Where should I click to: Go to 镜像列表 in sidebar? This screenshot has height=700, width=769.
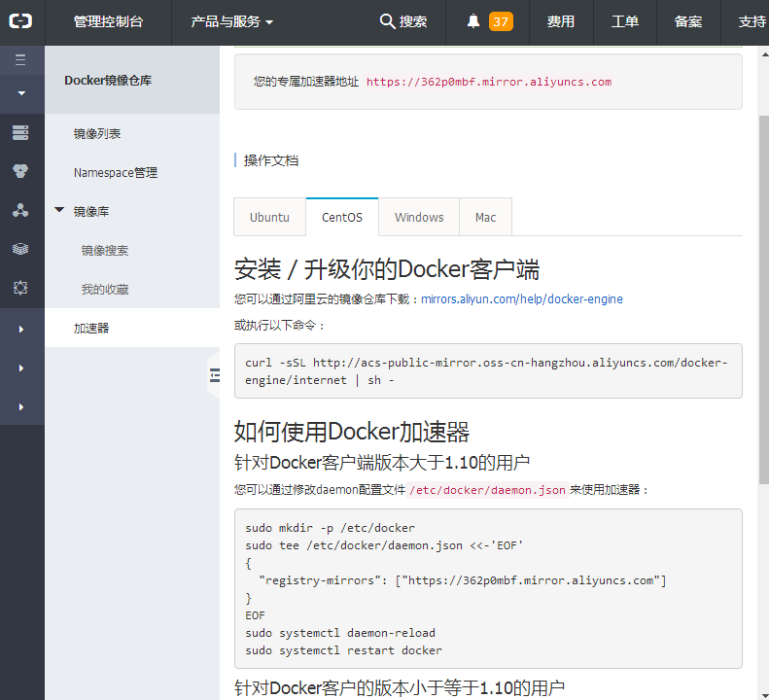(x=97, y=133)
